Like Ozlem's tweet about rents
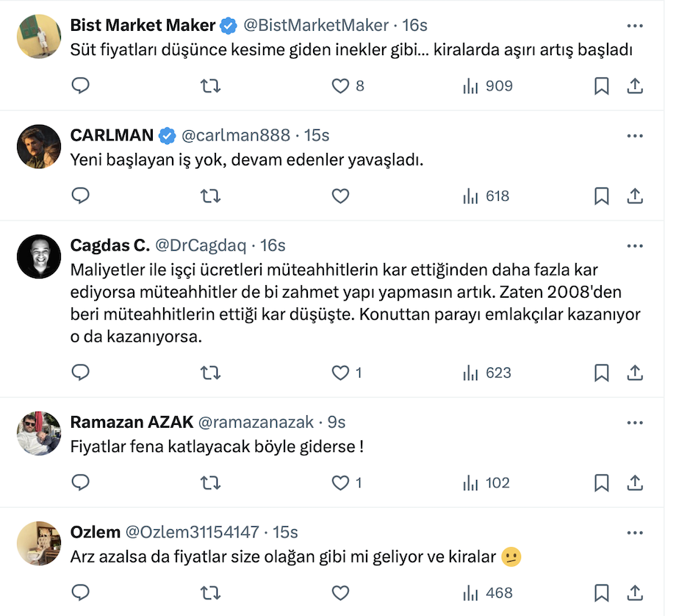Screen dimensions: 676x616 coord(340,593)
